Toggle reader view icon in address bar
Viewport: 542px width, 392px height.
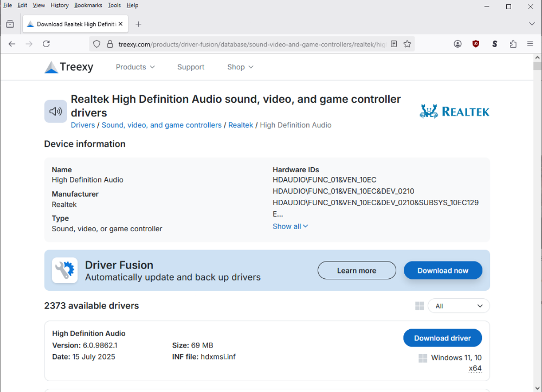pos(394,44)
